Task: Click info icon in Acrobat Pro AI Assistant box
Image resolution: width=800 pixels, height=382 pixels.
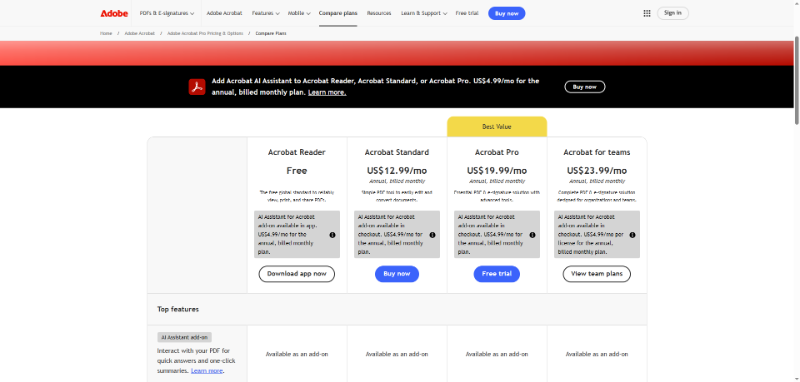Action: 532,235
